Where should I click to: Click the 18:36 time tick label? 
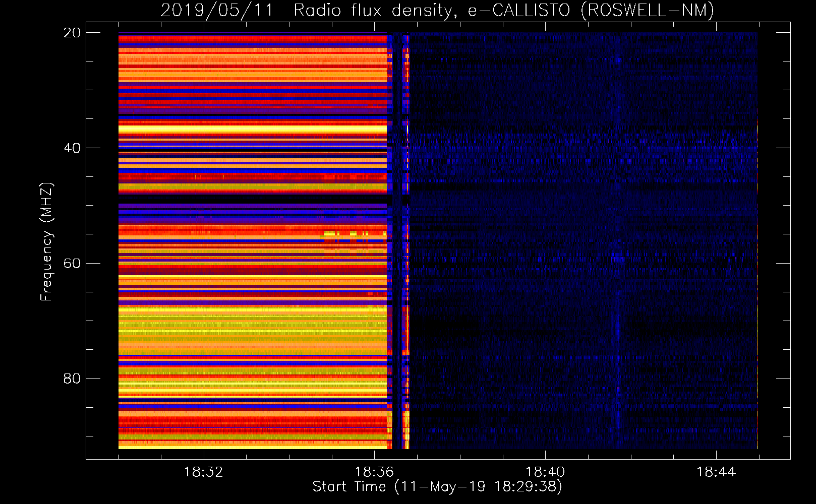[374, 472]
